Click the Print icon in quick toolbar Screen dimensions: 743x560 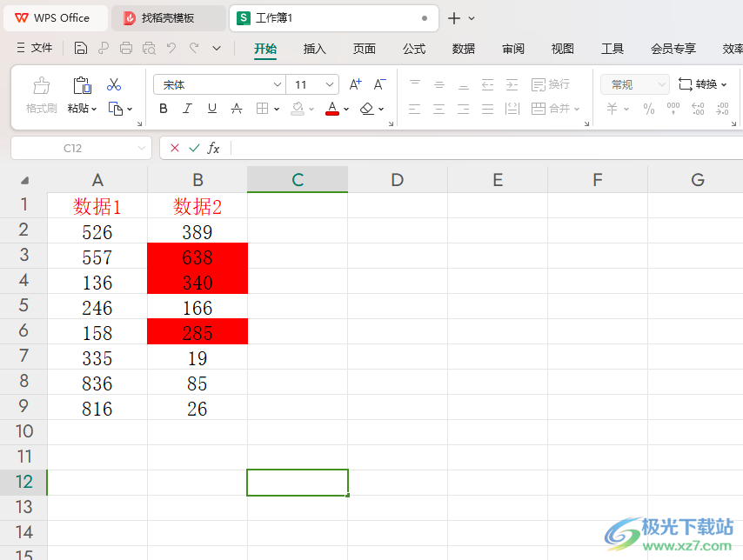point(126,48)
